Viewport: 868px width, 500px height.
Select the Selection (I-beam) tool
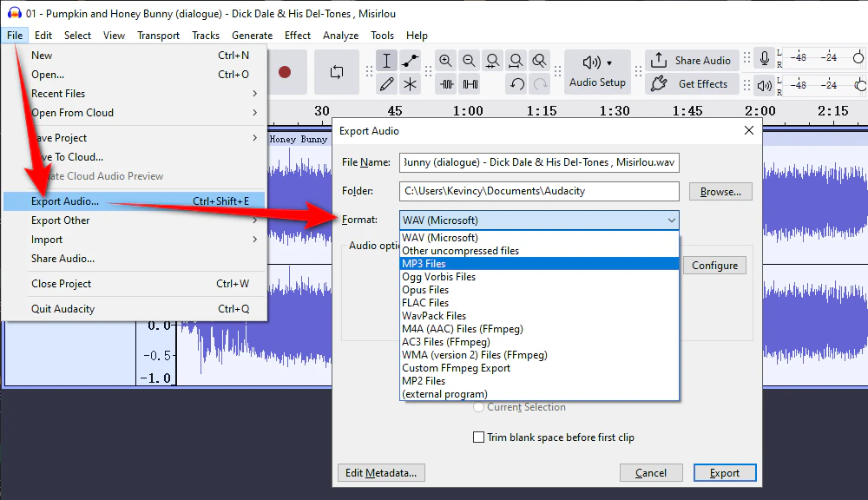386,61
